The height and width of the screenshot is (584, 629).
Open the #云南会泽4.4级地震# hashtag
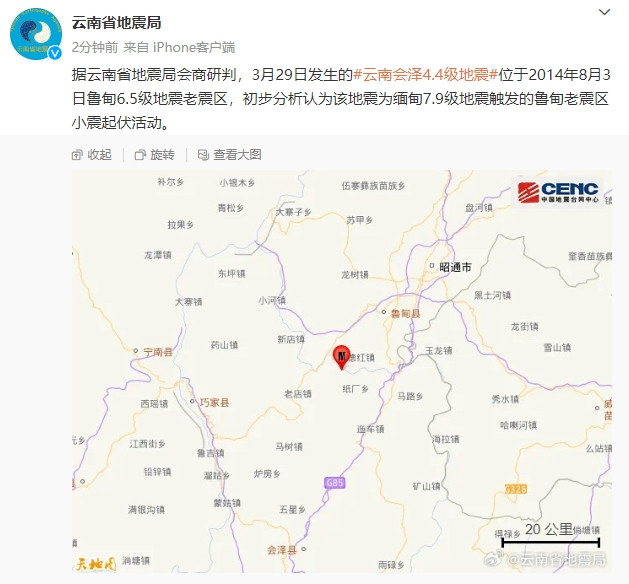coord(425,75)
